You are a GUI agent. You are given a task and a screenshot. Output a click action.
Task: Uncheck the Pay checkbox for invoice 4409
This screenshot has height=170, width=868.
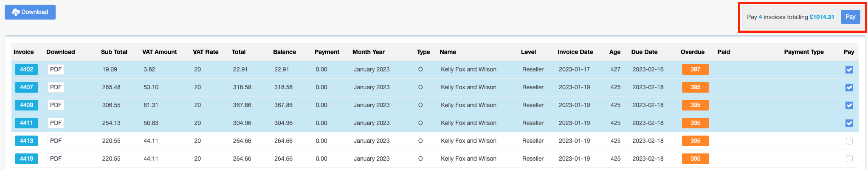(x=849, y=105)
